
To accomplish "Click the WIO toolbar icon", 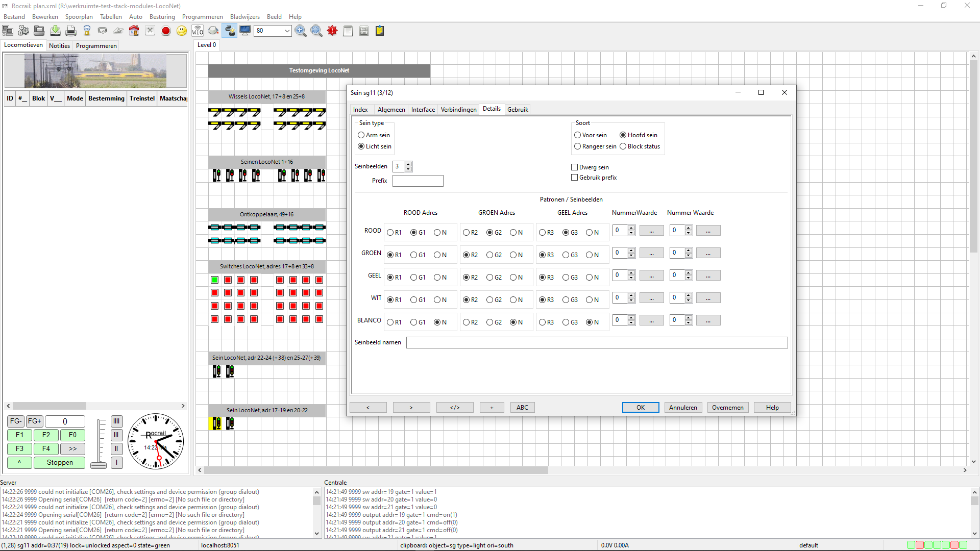I will pyautogui.click(x=198, y=31).
